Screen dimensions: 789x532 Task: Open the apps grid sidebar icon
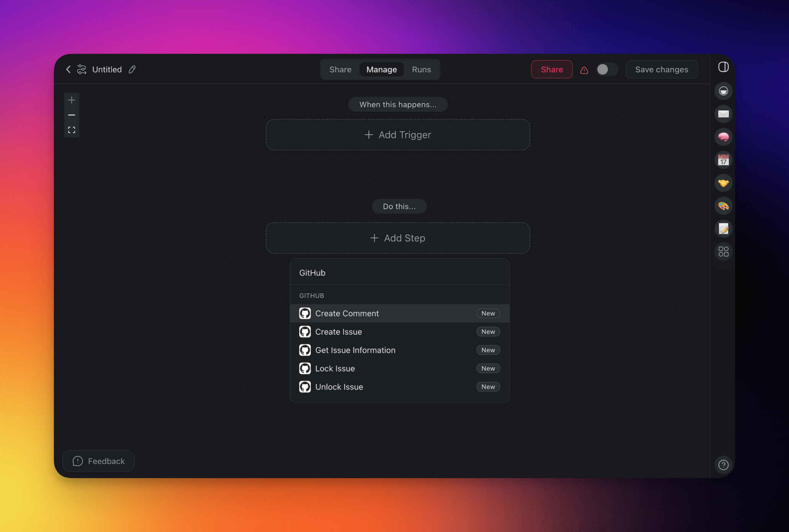723,252
